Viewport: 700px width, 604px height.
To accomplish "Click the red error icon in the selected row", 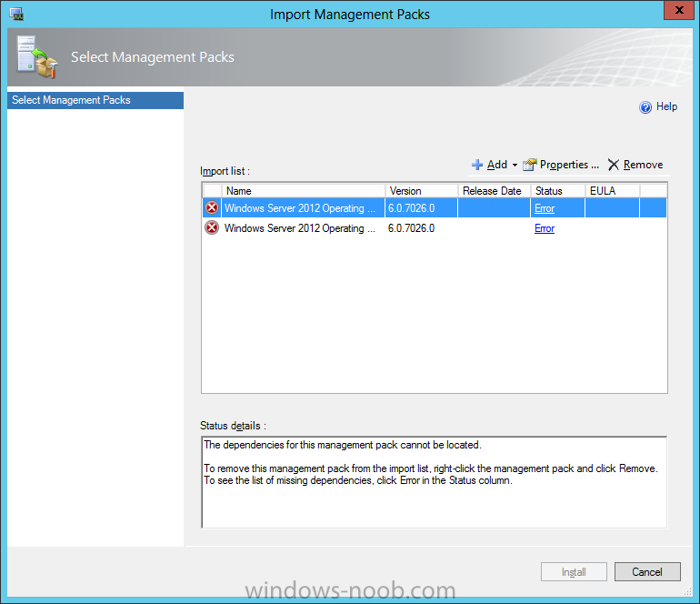I will tap(212, 207).
